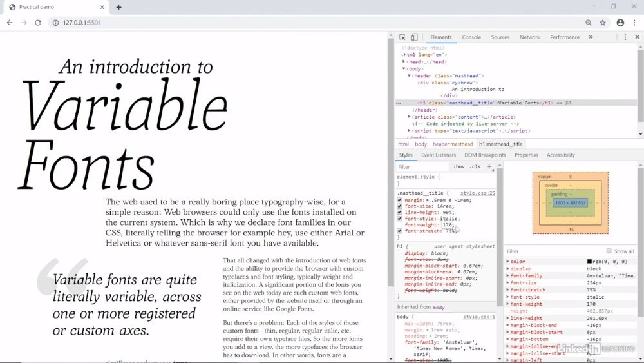Image resolution: width=644 pixels, height=363 pixels.
Task: Open the Accessibility tab
Action: [561, 155]
